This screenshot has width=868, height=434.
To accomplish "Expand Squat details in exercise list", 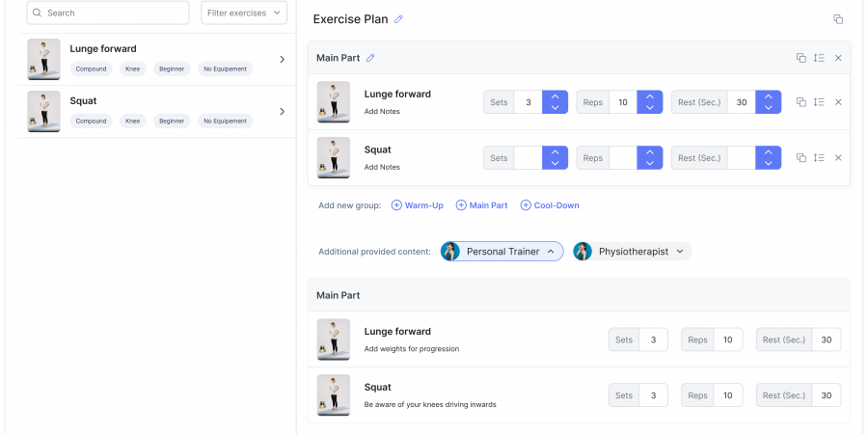I will [x=282, y=112].
